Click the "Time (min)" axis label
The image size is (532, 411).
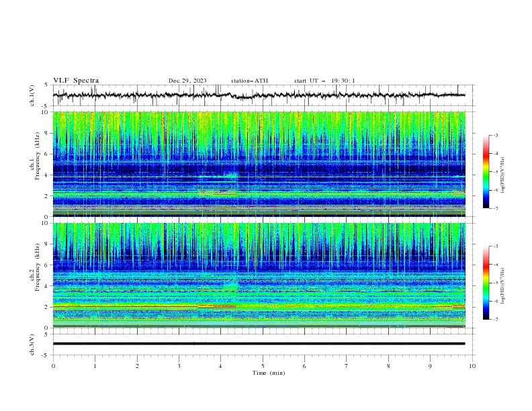(269, 373)
